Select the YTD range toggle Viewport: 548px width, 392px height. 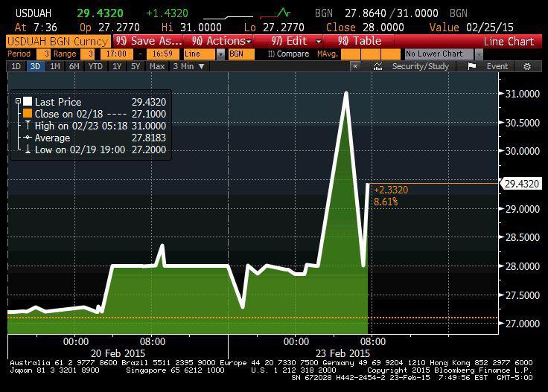pyautogui.click(x=95, y=67)
